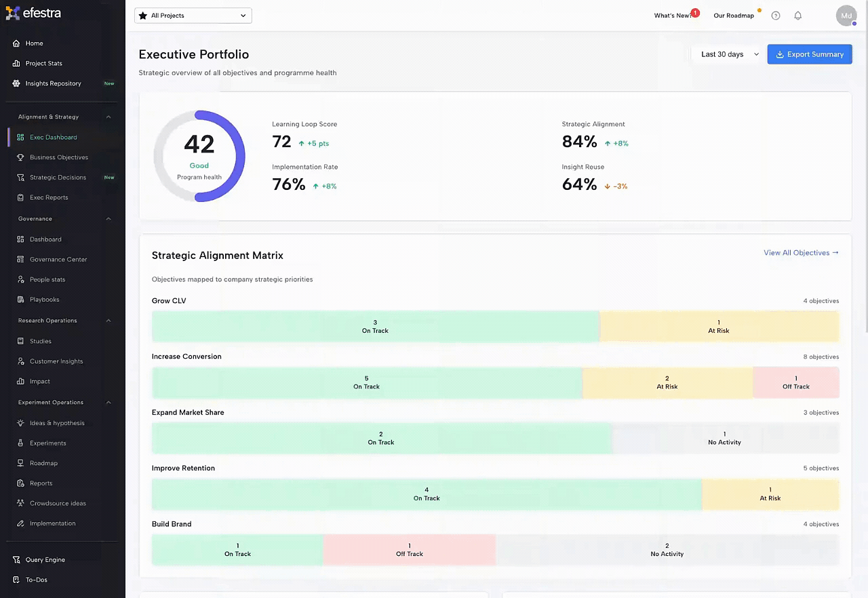Click the Playbooks sidebar icon
The width and height of the screenshot is (868, 598).
click(x=21, y=300)
